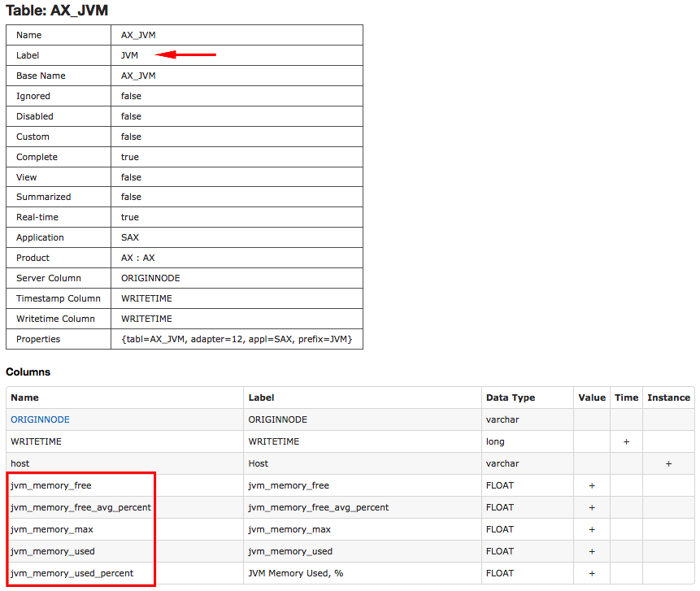Viewport: 700px width, 591px height.
Task: Click the Instance column header
Action: (668, 398)
